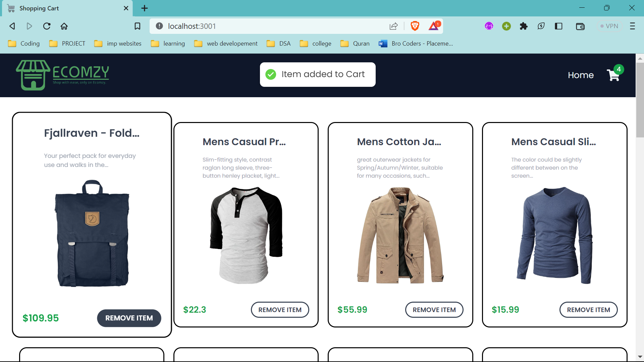Enable the Brave VPN
Image resolution: width=644 pixels, height=362 pixels.
(610, 26)
